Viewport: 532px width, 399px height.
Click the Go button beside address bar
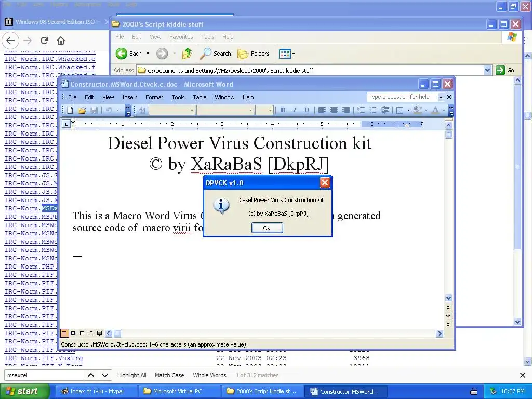pyautogui.click(x=505, y=70)
